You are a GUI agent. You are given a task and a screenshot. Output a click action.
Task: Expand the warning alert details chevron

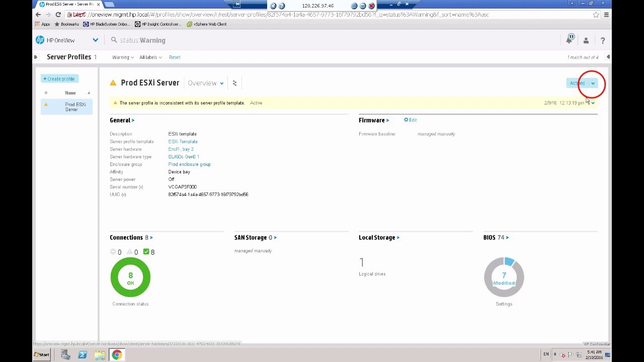pyautogui.click(x=593, y=103)
